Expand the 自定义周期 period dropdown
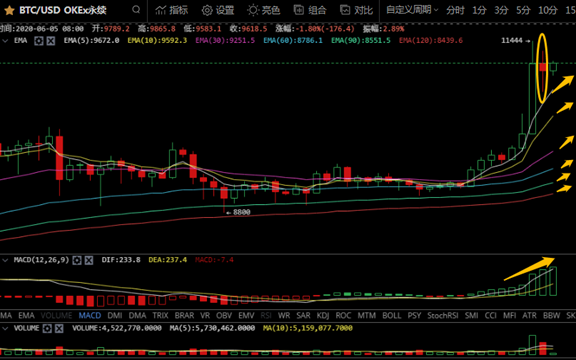This screenshot has width=576, height=360. (x=412, y=10)
